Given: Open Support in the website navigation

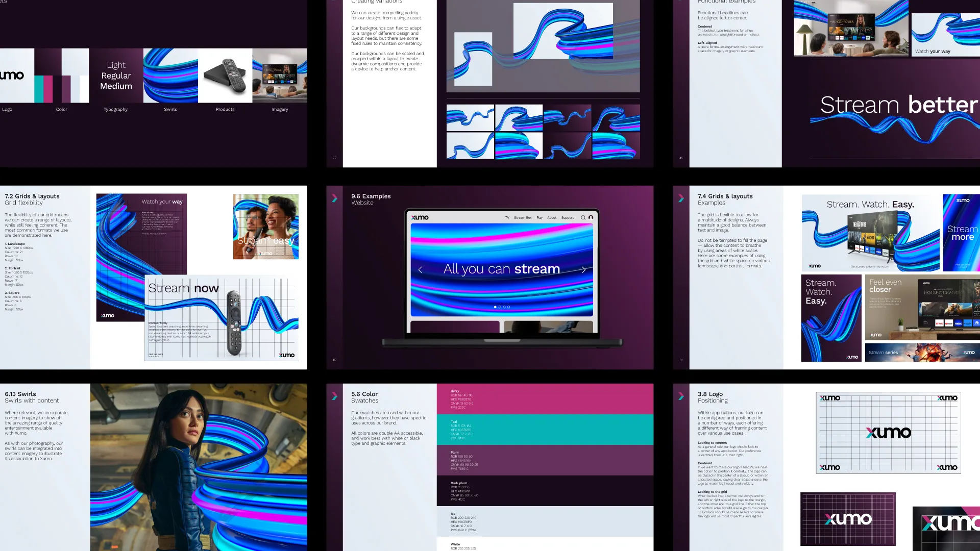Looking at the screenshot, I should click(568, 218).
